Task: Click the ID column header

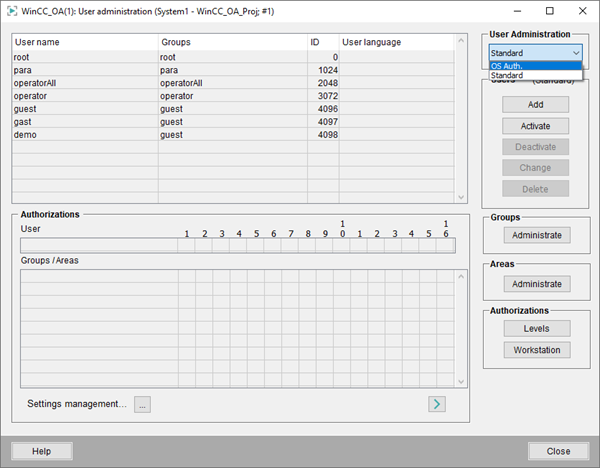Action: (x=323, y=43)
